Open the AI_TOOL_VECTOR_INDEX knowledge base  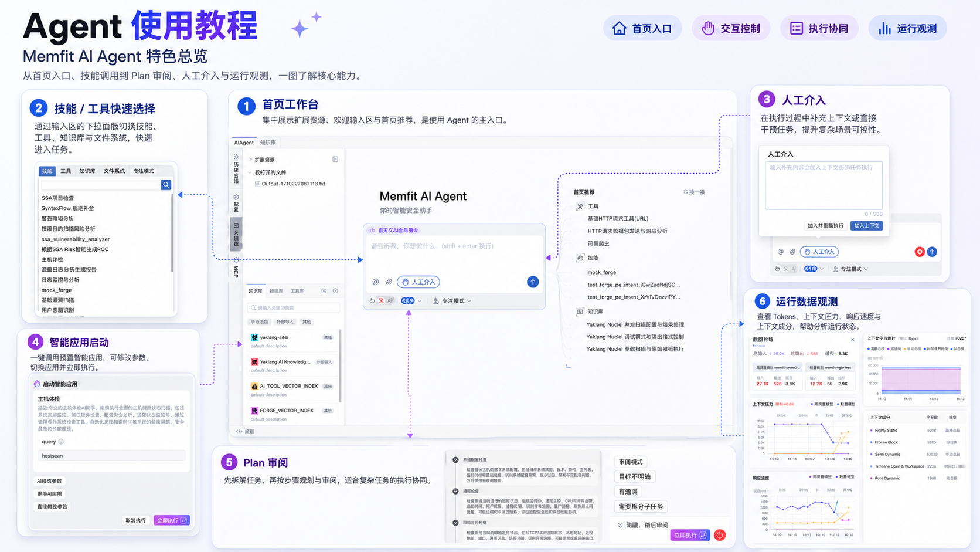tap(292, 389)
